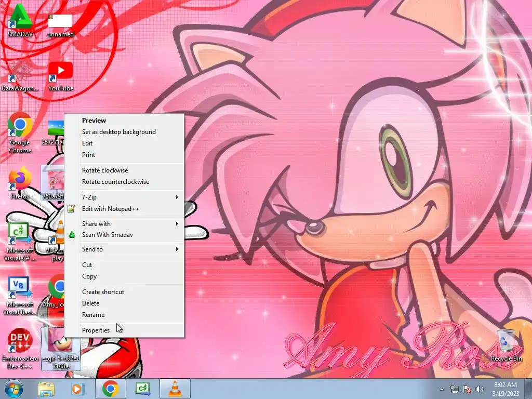This screenshot has height=399, width=532.
Task: Open the SMADAV desktop shortcut
Action: click(20, 20)
